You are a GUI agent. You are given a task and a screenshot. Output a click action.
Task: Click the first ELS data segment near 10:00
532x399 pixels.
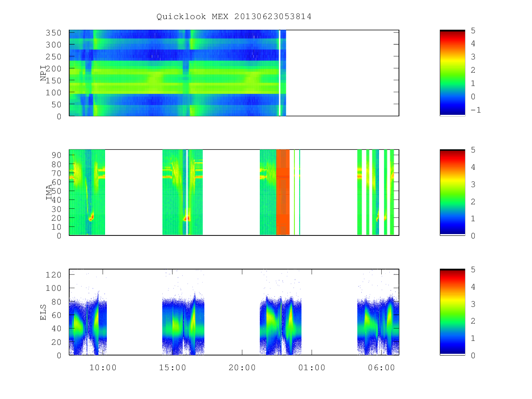[x=88, y=326]
